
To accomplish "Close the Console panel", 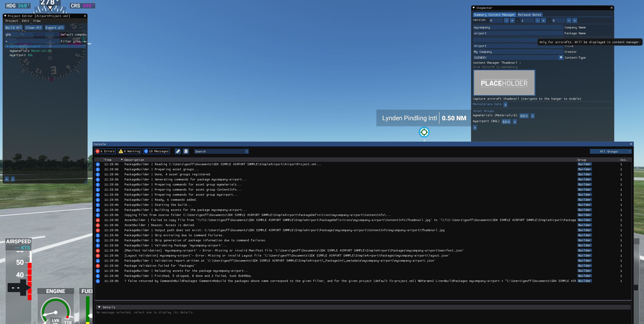I will click(631, 144).
